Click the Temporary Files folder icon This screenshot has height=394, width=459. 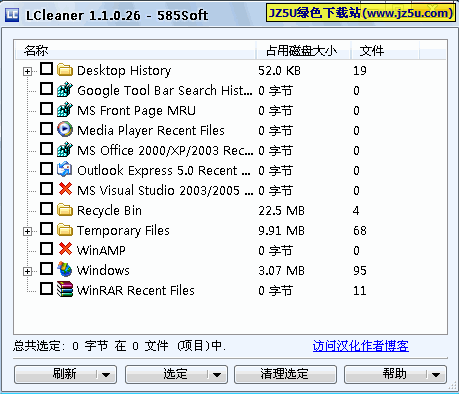pyautogui.click(x=65, y=230)
